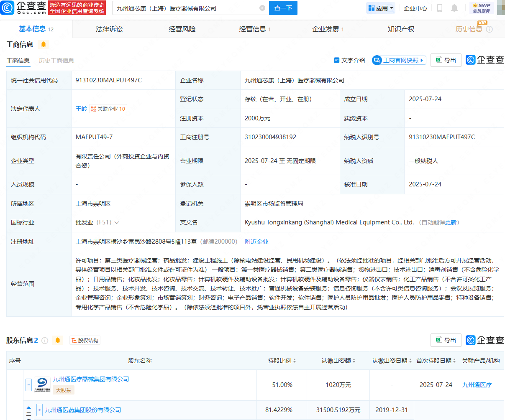Open the 股权结构 equity structure view
This screenshot has width=505, height=420.
85,340
